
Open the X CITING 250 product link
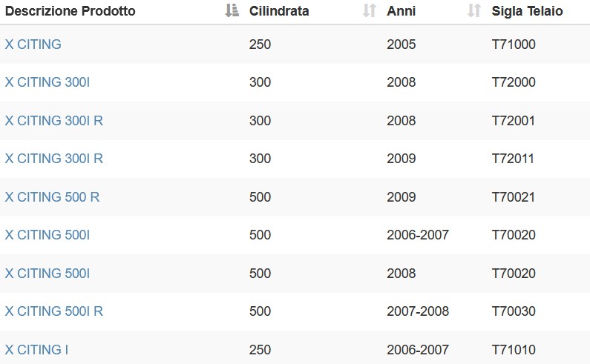(33, 44)
